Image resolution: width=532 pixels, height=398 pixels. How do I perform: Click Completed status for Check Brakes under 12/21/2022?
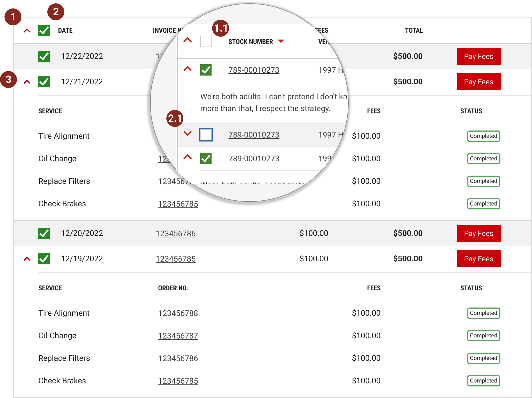pos(483,204)
